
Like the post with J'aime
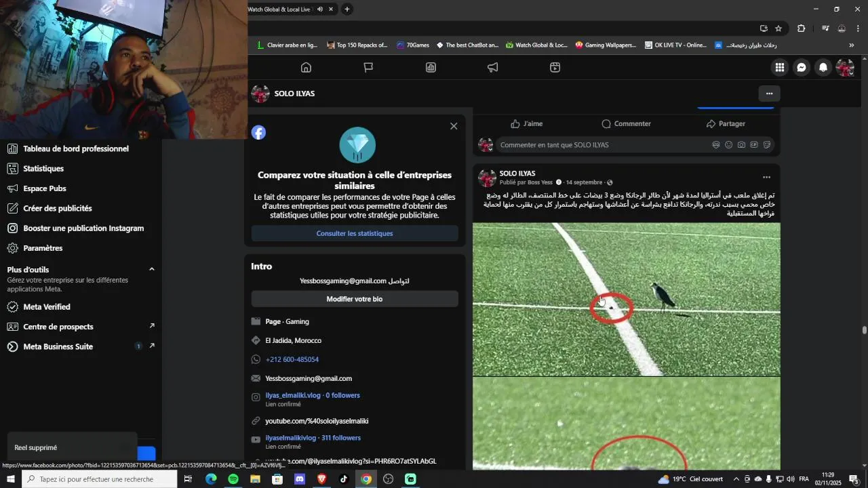(x=527, y=124)
